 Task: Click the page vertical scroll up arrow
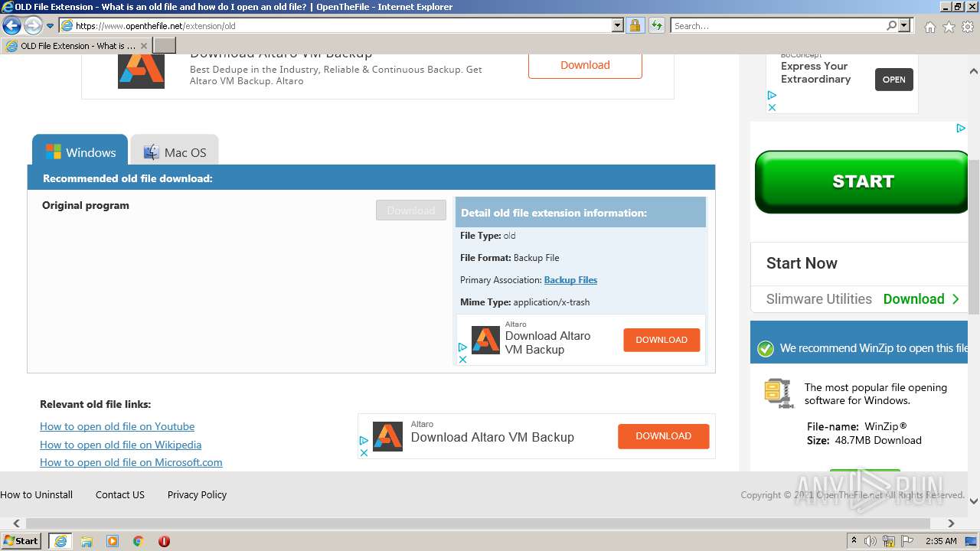[x=974, y=71]
